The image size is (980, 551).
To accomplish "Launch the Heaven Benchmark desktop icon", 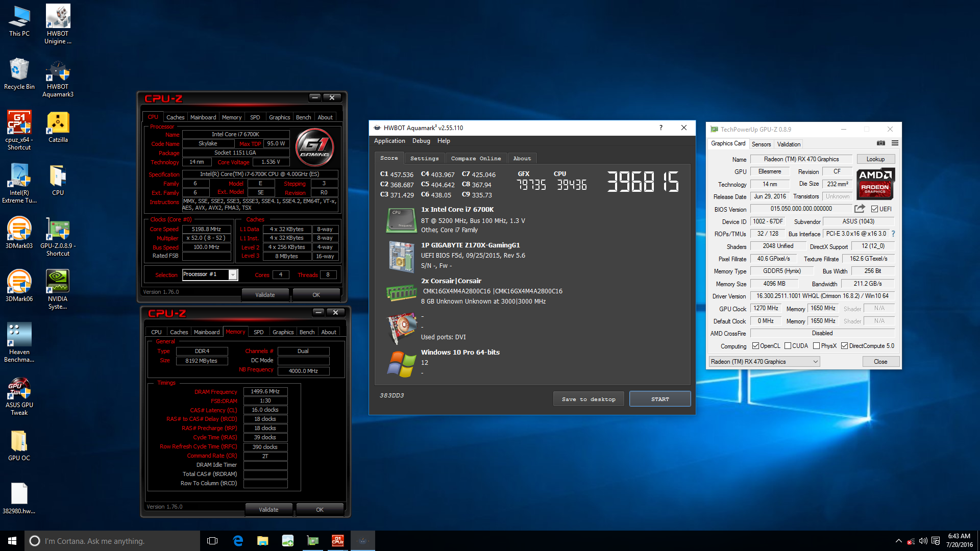I will coord(19,343).
